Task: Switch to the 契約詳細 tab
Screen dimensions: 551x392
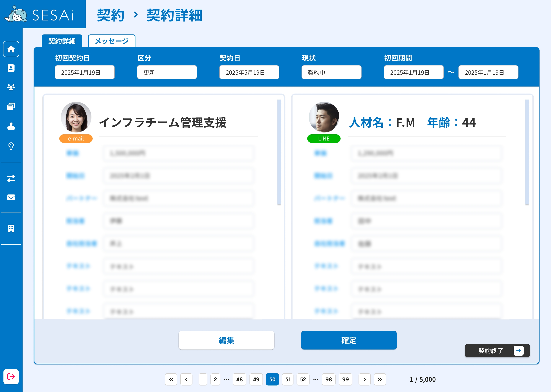Action: 62,41
